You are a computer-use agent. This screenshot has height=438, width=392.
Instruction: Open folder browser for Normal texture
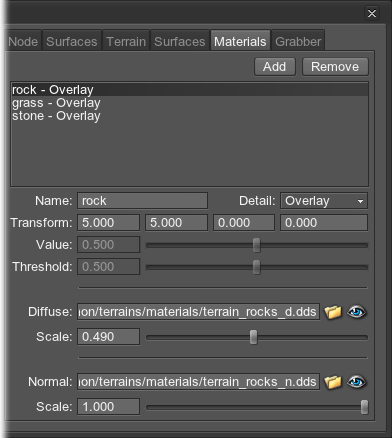click(333, 382)
